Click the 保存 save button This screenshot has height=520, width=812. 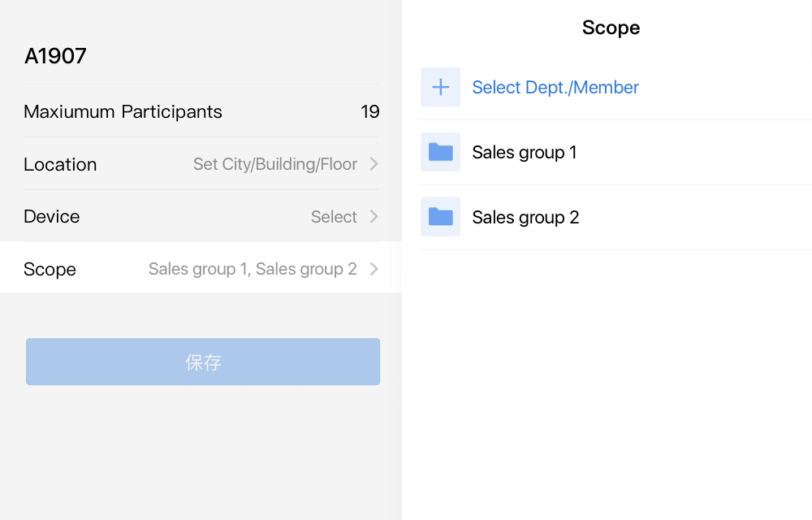tap(203, 362)
